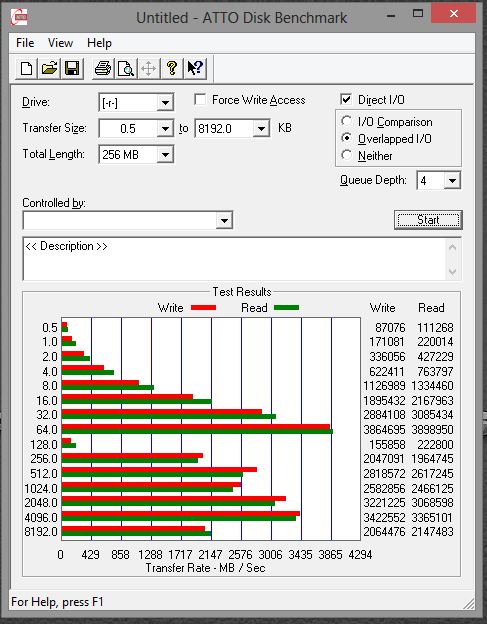The width and height of the screenshot is (487, 624).
Task: Open the Total Length 256 MB dropdown
Action: tap(165, 154)
